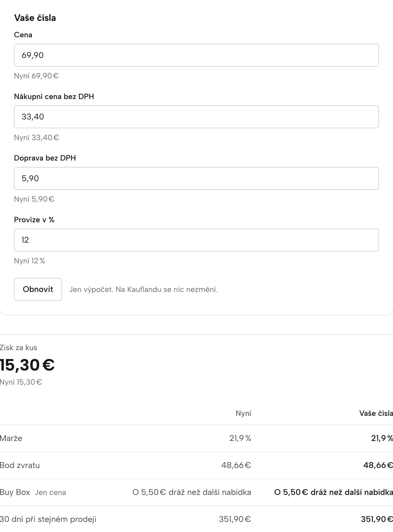Click the 'Cena' field label
393x532 pixels.
point(23,35)
